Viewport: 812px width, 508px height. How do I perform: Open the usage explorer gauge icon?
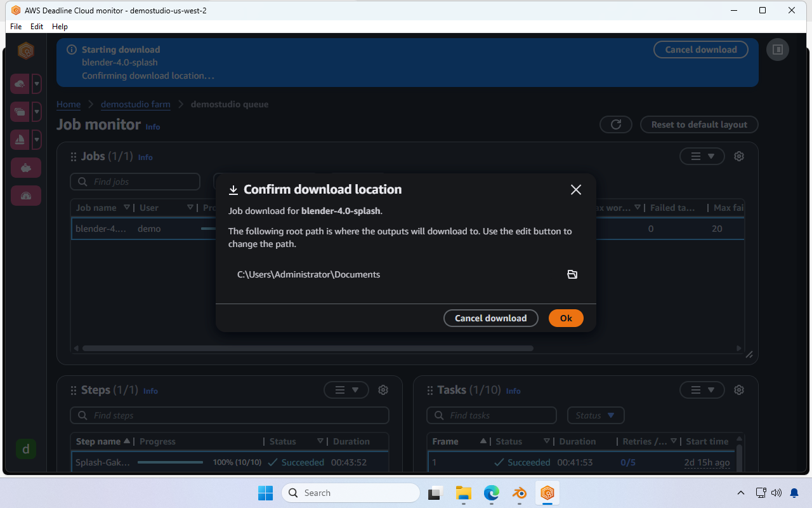click(x=26, y=196)
